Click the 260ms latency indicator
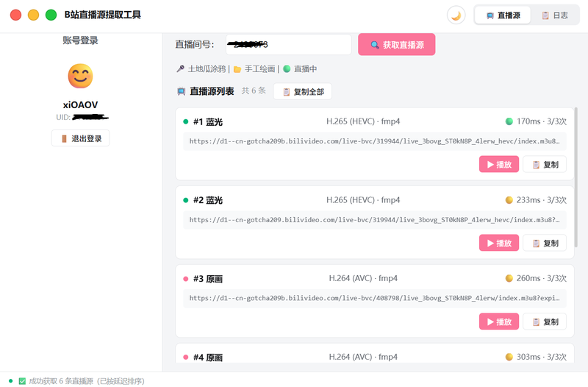The height and width of the screenshot is (387, 588). pos(536,278)
